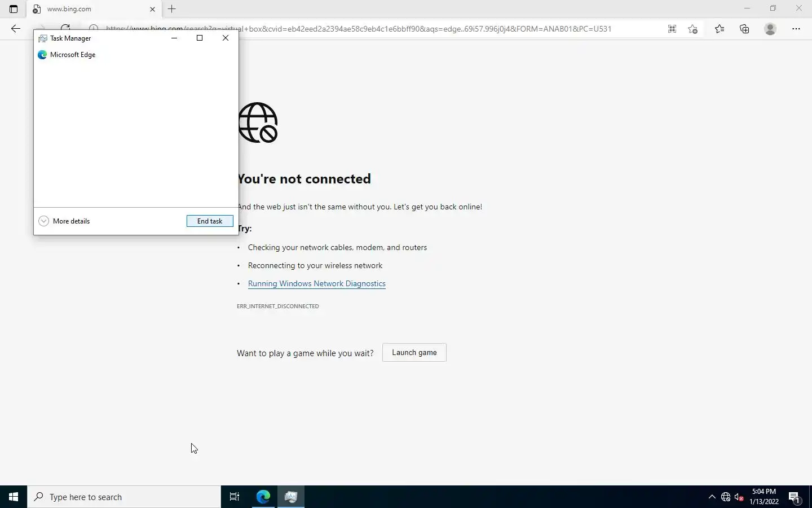812x508 pixels.
Task: Open the profile avatar icon
Action: [x=770, y=29]
